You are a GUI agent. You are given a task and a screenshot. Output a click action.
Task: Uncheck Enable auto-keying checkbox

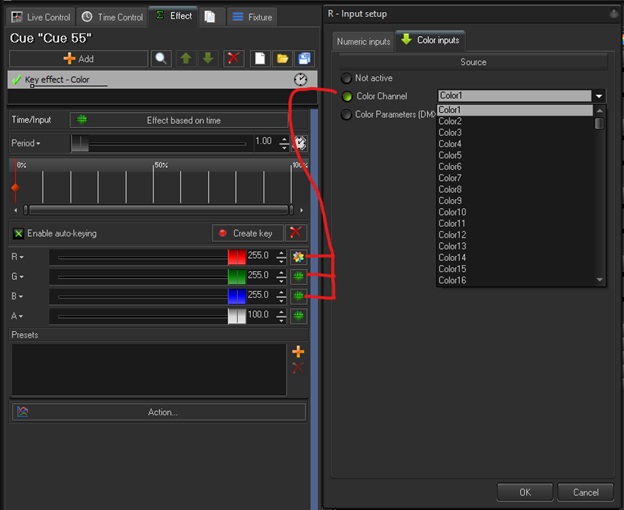pos(18,234)
